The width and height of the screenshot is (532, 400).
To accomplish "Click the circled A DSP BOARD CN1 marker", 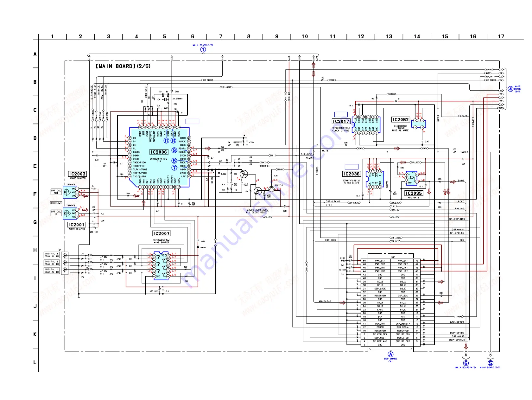I will (390, 354).
